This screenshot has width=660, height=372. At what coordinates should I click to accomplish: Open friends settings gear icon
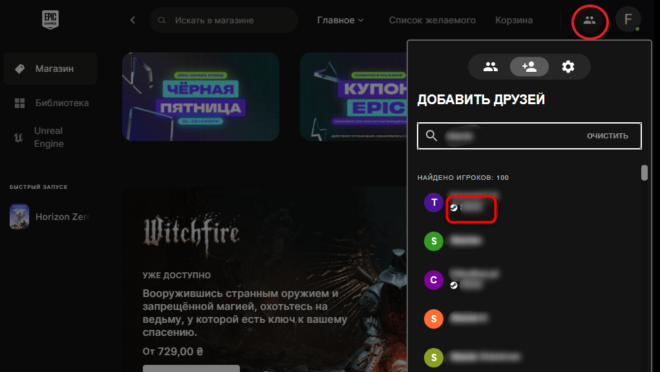[x=568, y=66]
